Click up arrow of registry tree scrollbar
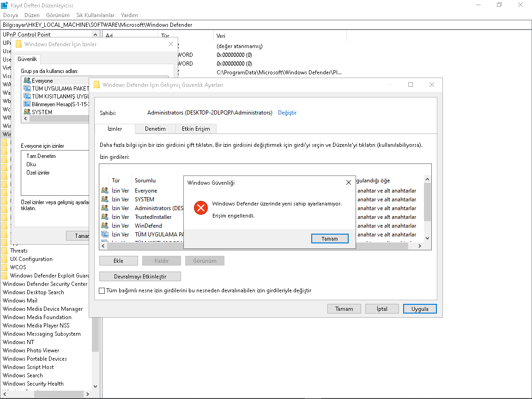The image size is (532, 399). [95, 35]
